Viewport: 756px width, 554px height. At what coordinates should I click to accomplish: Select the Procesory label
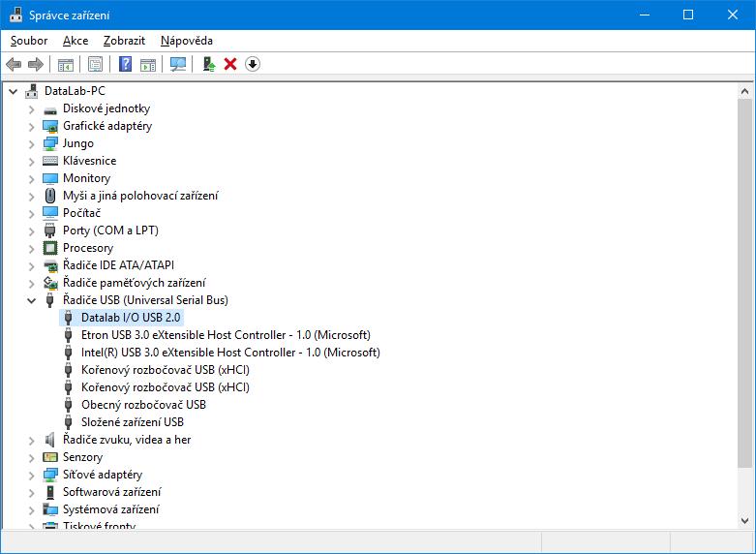click(88, 248)
